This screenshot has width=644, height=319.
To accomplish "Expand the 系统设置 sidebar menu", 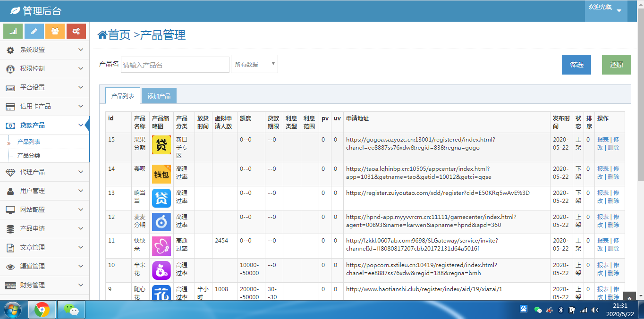I will [44, 50].
